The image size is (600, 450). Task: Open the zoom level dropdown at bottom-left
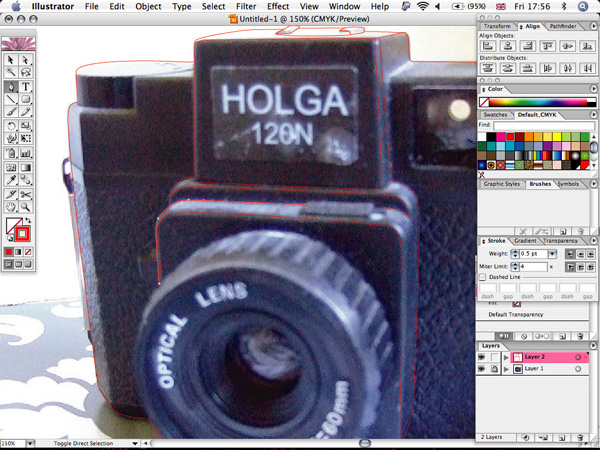(30, 443)
